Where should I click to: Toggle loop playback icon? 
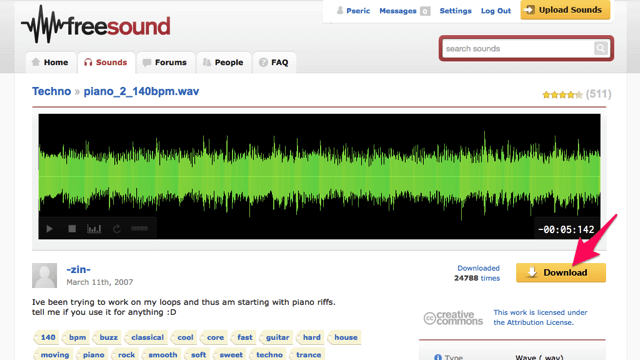(x=117, y=229)
